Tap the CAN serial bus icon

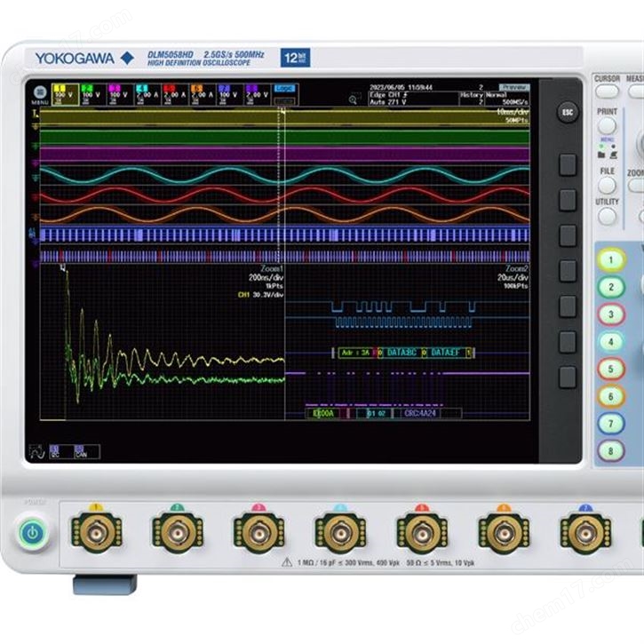coord(82,451)
